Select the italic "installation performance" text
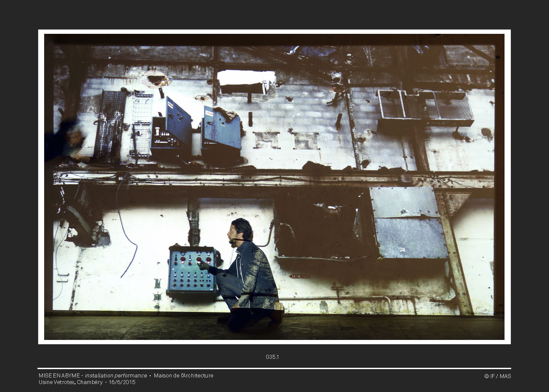 (x=116, y=375)
